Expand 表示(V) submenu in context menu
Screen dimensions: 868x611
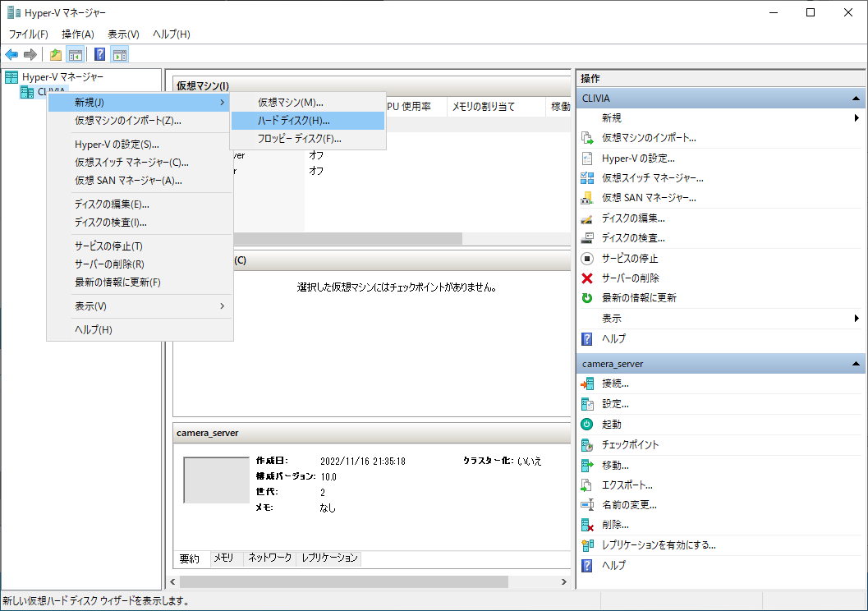[140, 306]
